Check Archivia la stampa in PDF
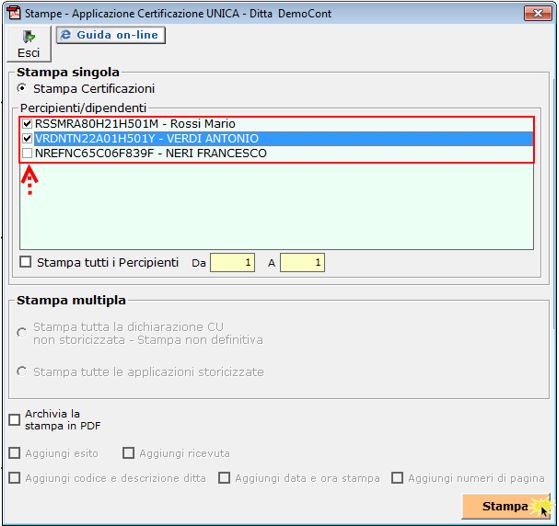The height and width of the screenshot is (526, 559). coord(14,419)
